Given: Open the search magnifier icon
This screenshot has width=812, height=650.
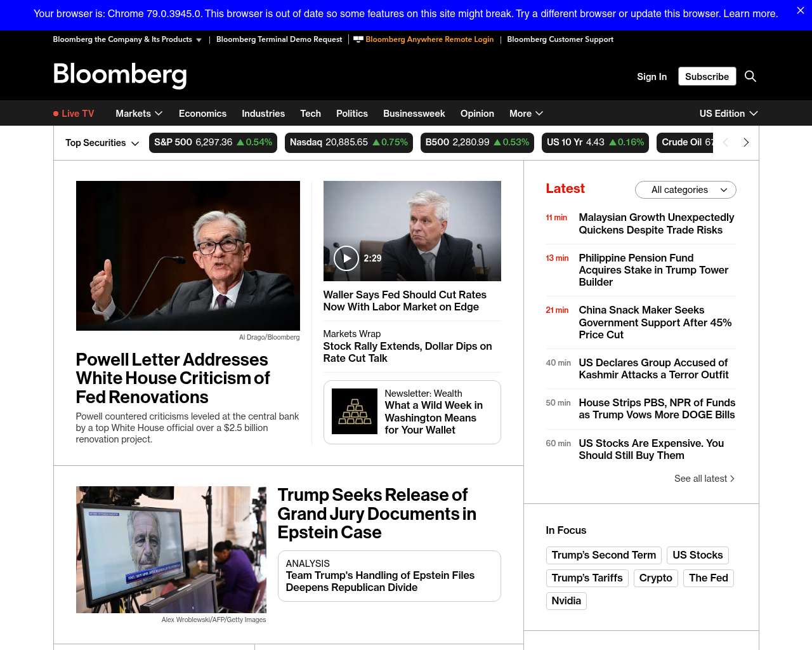Looking at the screenshot, I should tap(750, 76).
